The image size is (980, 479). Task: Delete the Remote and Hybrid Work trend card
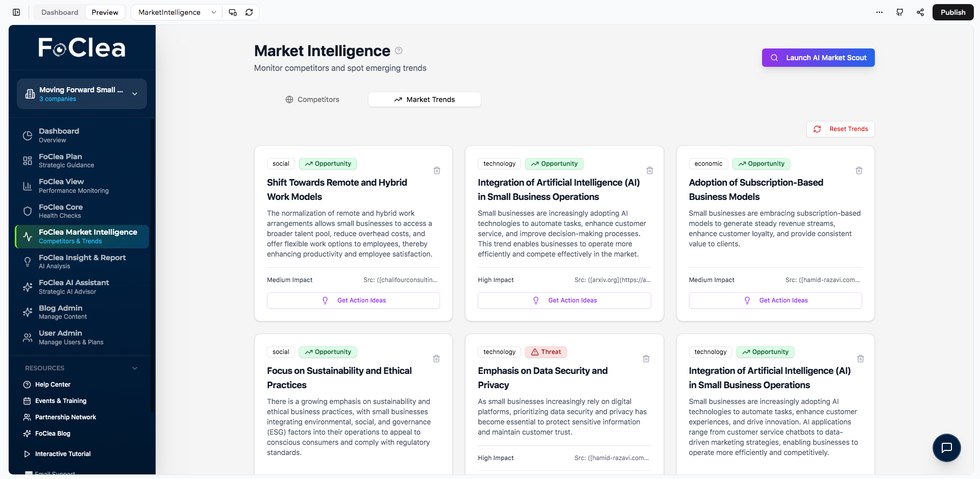coord(437,170)
